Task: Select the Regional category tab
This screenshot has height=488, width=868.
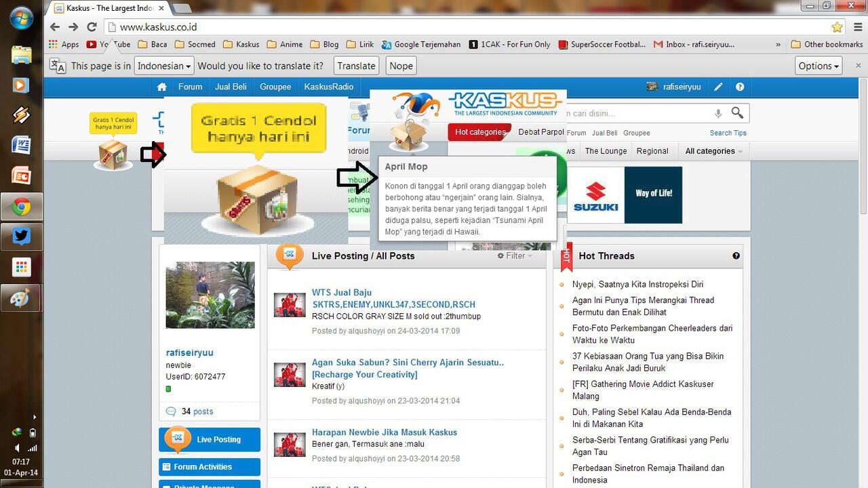Action: pos(652,151)
